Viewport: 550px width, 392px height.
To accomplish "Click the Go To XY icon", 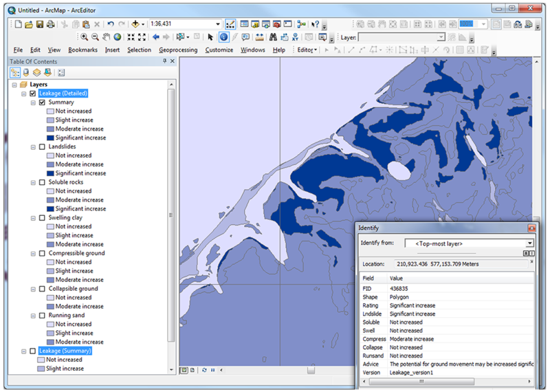I will point(295,37).
